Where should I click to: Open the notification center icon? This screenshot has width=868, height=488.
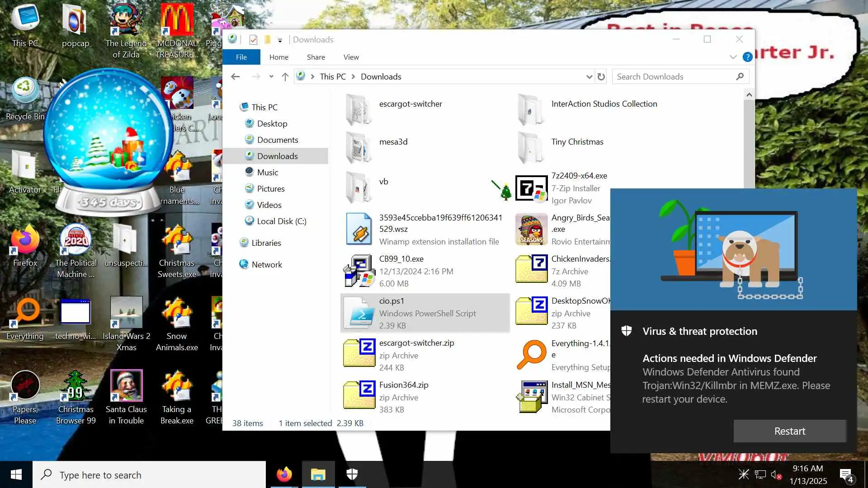(x=846, y=474)
